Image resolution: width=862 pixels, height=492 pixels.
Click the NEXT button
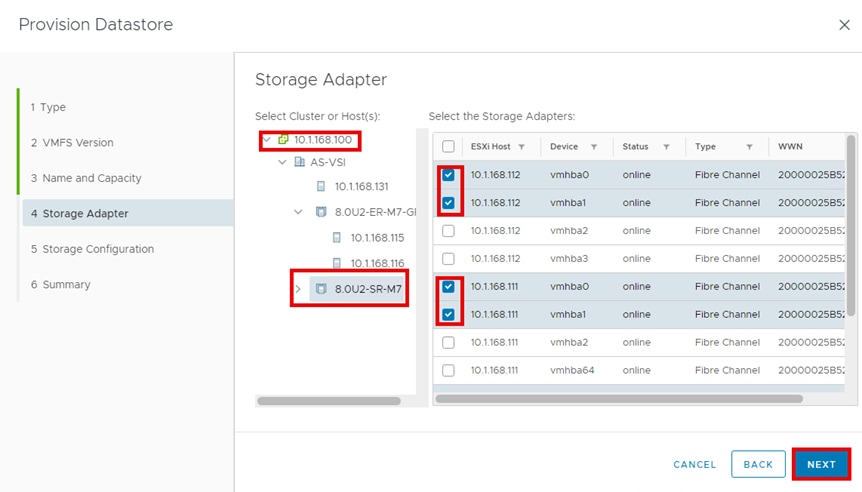pos(821,464)
